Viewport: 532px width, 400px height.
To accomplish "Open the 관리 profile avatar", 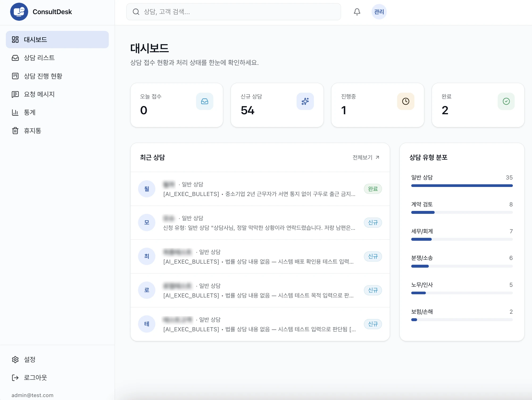I will pos(379,12).
